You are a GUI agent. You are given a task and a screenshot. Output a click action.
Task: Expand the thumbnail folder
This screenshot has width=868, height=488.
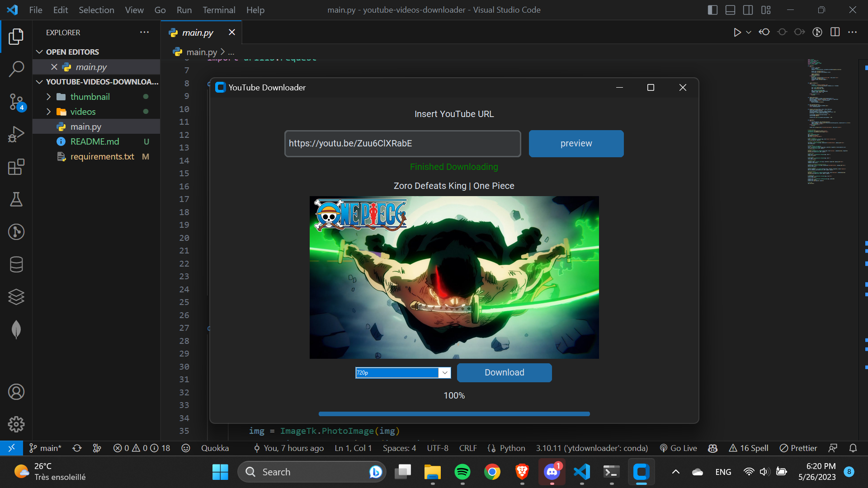click(x=49, y=97)
